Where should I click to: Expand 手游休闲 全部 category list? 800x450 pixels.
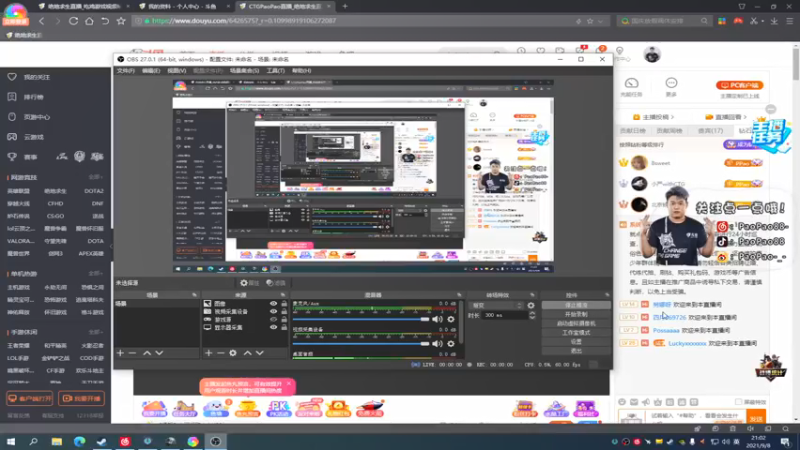pos(95,332)
